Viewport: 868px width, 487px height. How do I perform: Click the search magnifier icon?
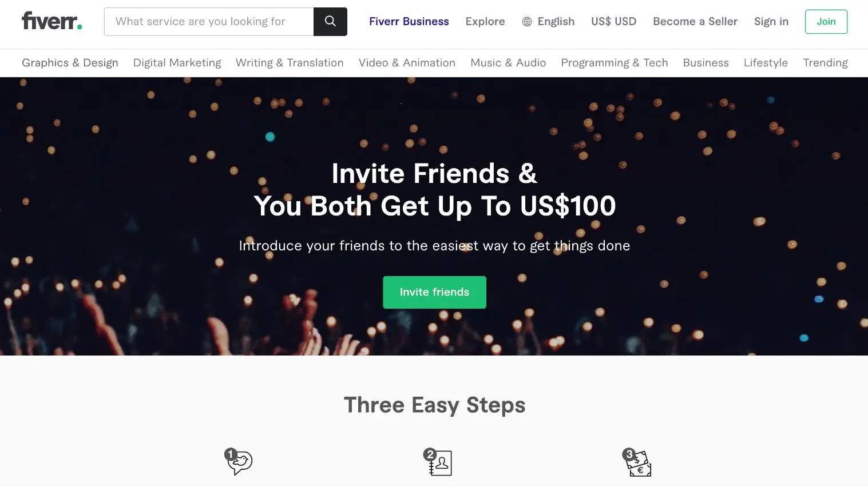tap(330, 21)
